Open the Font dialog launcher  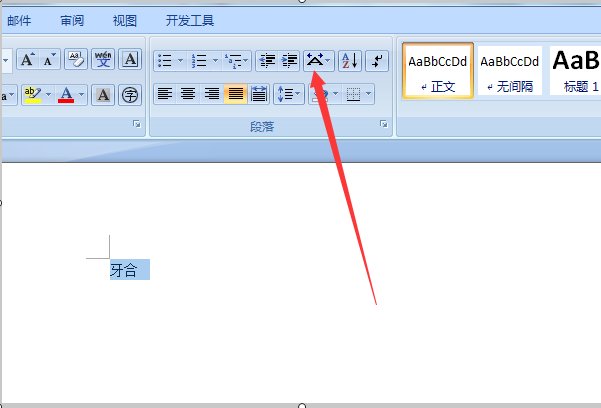pyautogui.click(x=137, y=124)
